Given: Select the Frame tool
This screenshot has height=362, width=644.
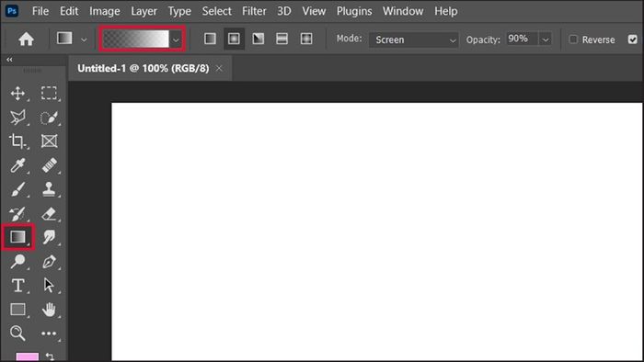Looking at the screenshot, I should 49,141.
